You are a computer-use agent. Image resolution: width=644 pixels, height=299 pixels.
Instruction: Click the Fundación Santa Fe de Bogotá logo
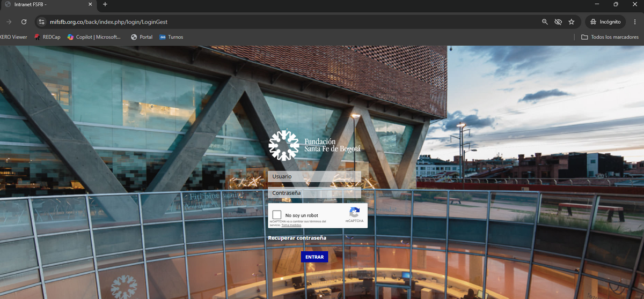pos(314,145)
